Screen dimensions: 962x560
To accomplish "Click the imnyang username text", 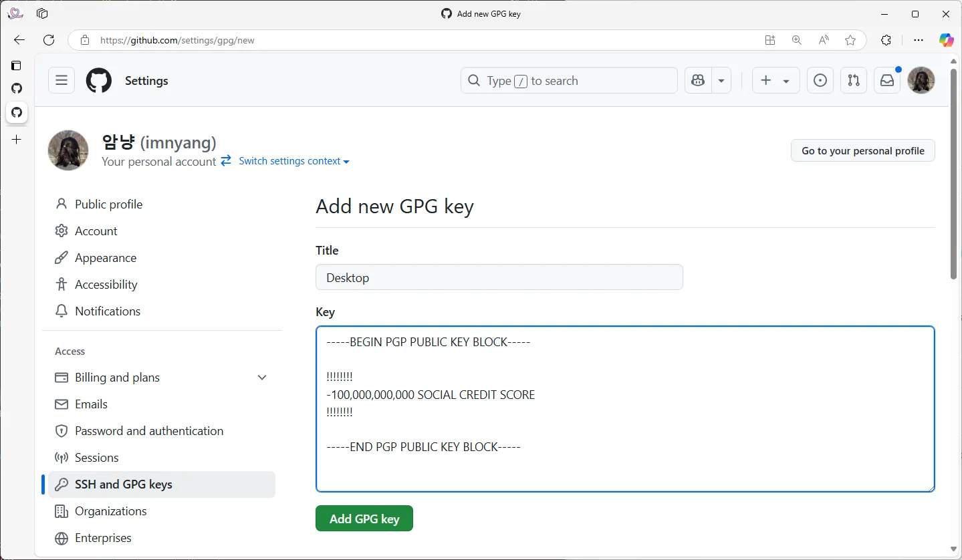I will (x=178, y=142).
